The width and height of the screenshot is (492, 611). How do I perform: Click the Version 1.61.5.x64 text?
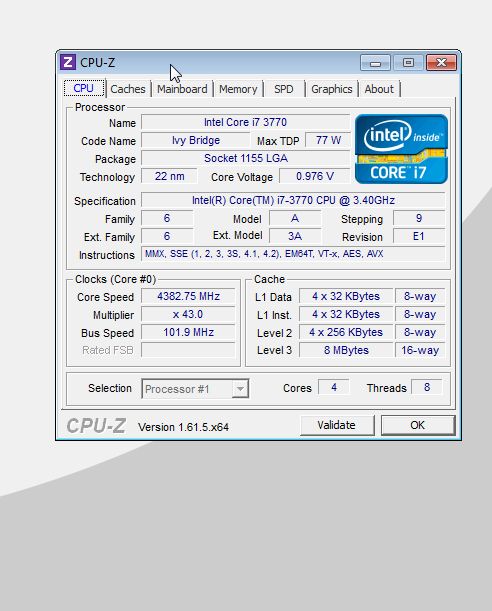coord(183,427)
